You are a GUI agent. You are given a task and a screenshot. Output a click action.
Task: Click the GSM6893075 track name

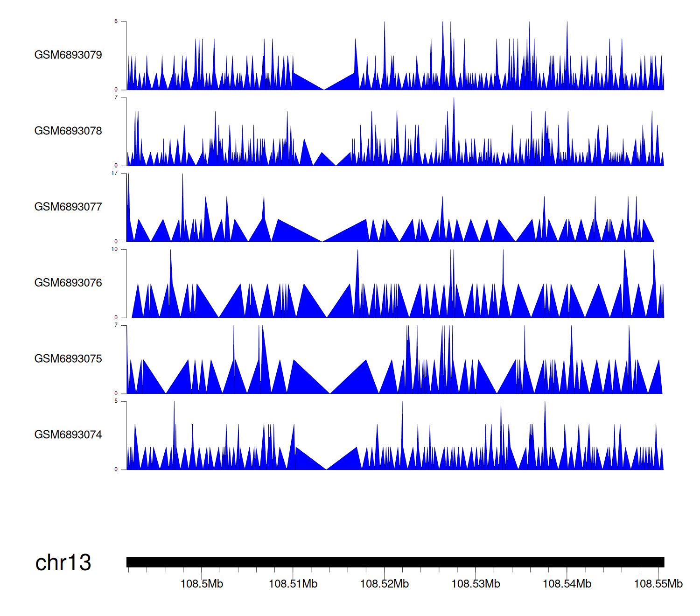click(68, 359)
